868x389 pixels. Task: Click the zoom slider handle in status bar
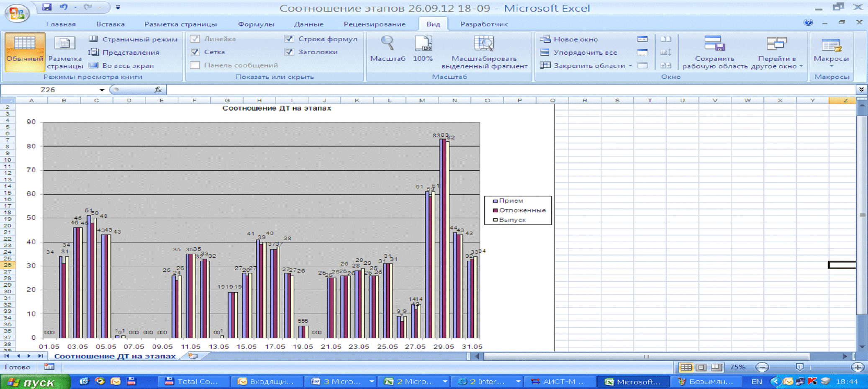click(799, 367)
